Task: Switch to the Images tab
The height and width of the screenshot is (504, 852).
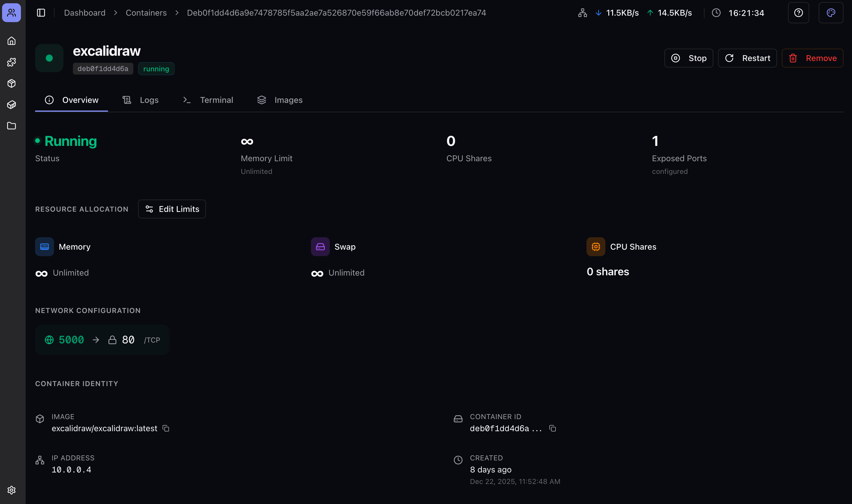Action: point(280,100)
